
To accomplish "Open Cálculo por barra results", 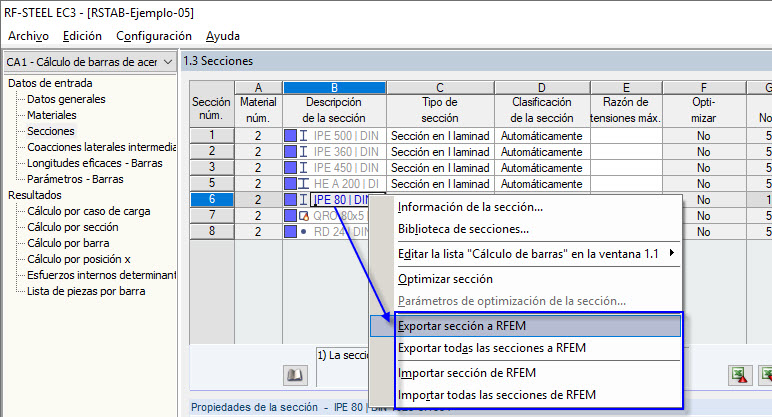I will pos(68,243).
